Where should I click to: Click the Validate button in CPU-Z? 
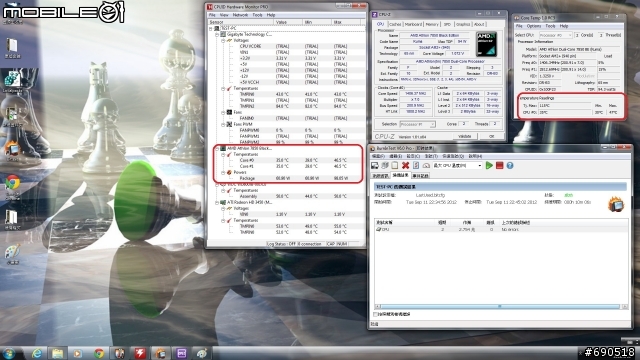click(x=465, y=136)
